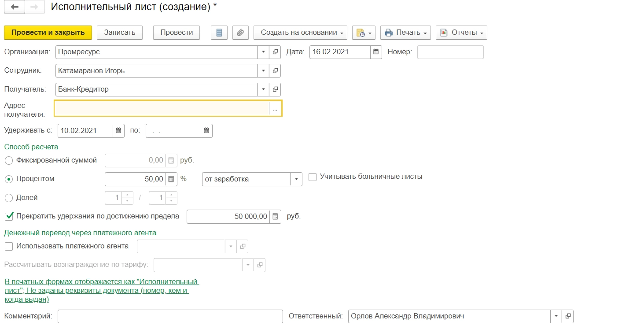Enable Учитывать больничные листы checkbox
The image size is (644, 329).
tap(313, 177)
